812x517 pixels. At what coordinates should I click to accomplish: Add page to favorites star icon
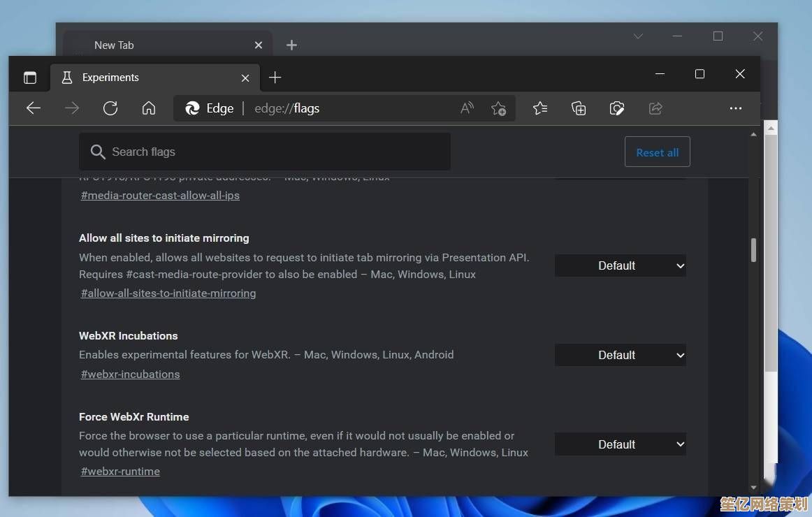click(498, 108)
